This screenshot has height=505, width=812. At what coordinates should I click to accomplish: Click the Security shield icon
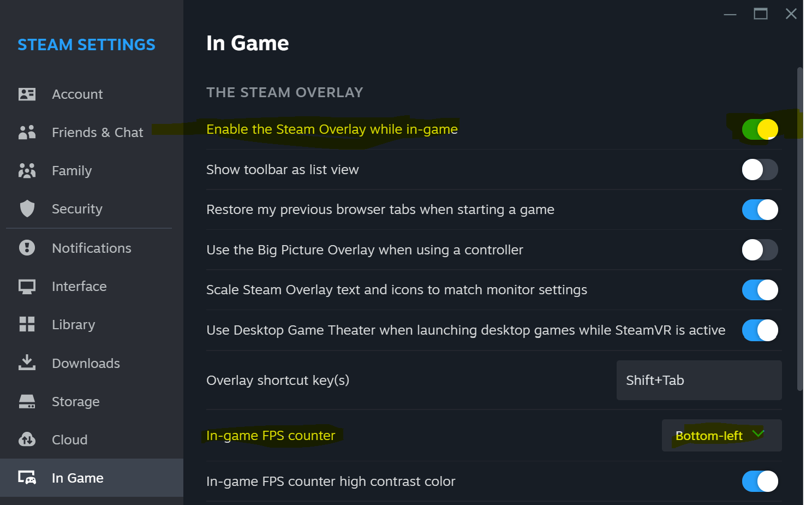[x=27, y=209]
